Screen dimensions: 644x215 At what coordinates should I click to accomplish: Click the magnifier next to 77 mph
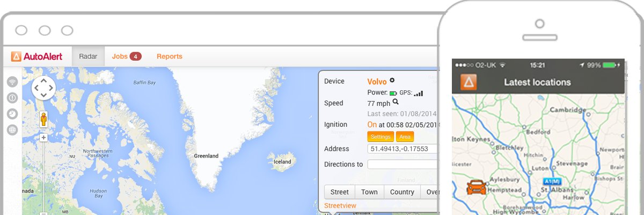[x=396, y=102]
